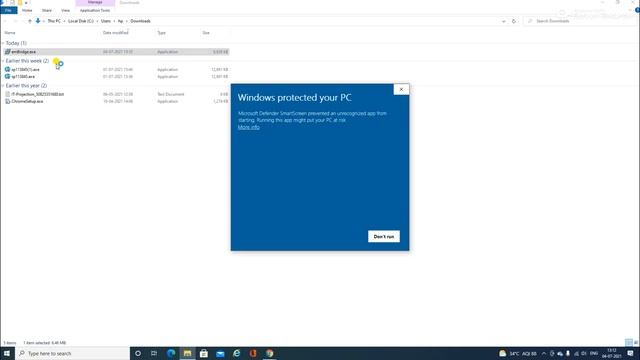Click Downloads in the breadcrumb path
This screenshot has width=640, height=360.
pos(140,21)
